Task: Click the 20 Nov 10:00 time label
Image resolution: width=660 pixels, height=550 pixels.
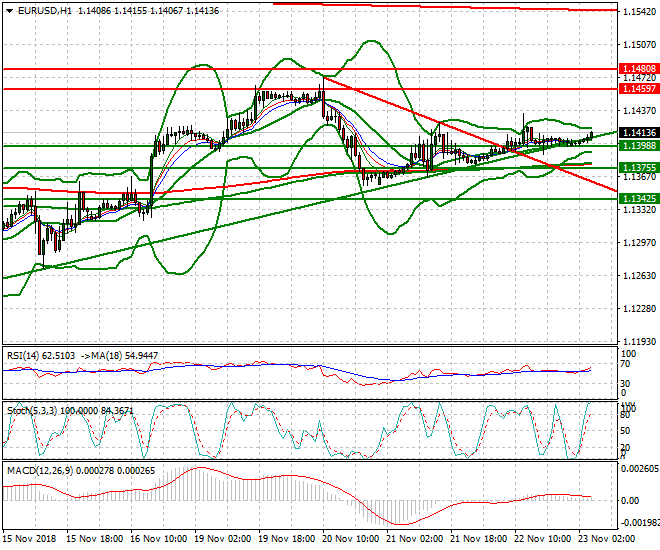Action: pyautogui.click(x=351, y=539)
